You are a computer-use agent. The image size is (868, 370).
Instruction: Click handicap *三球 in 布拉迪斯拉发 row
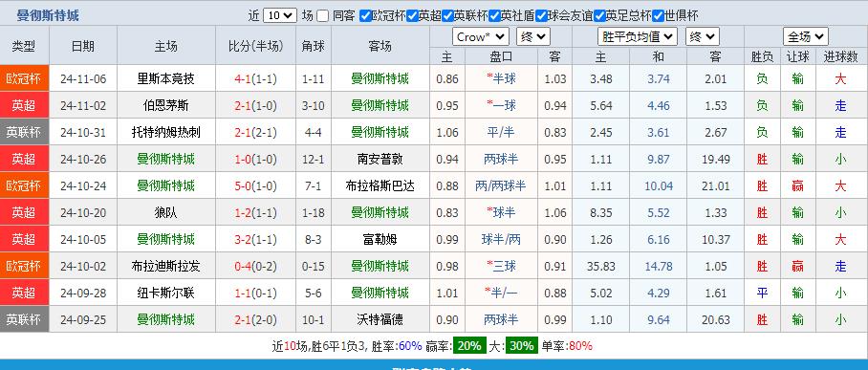click(501, 266)
